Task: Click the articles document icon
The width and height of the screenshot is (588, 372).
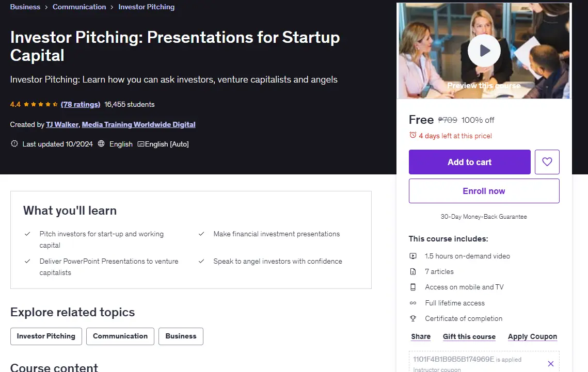Action: (x=413, y=271)
